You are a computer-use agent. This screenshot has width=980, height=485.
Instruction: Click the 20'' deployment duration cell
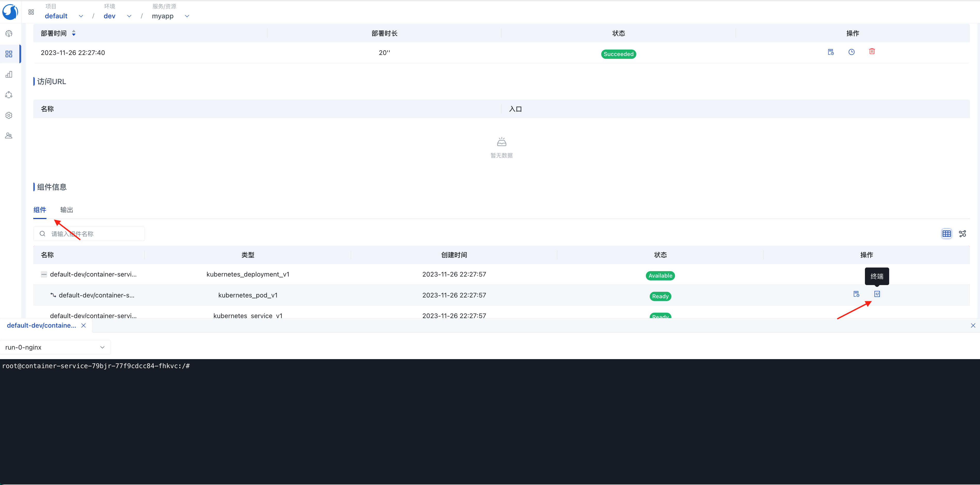click(x=384, y=52)
